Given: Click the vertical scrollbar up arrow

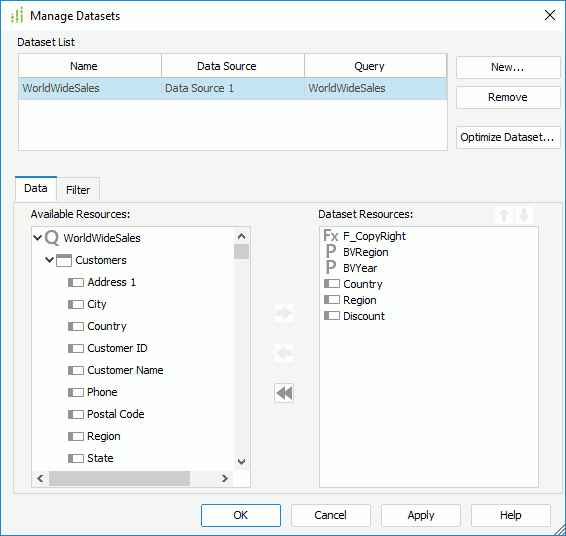Looking at the screenshot, I should tap(241, 236).
